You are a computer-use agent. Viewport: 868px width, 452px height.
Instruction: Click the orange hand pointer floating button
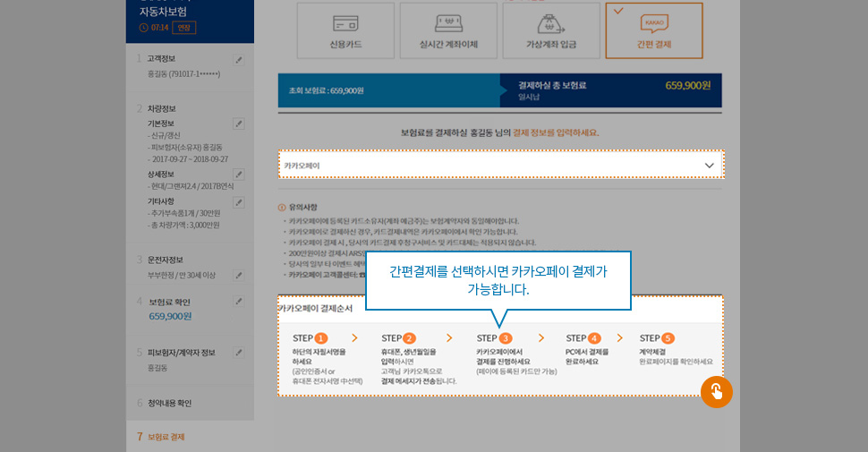point(716,392)
